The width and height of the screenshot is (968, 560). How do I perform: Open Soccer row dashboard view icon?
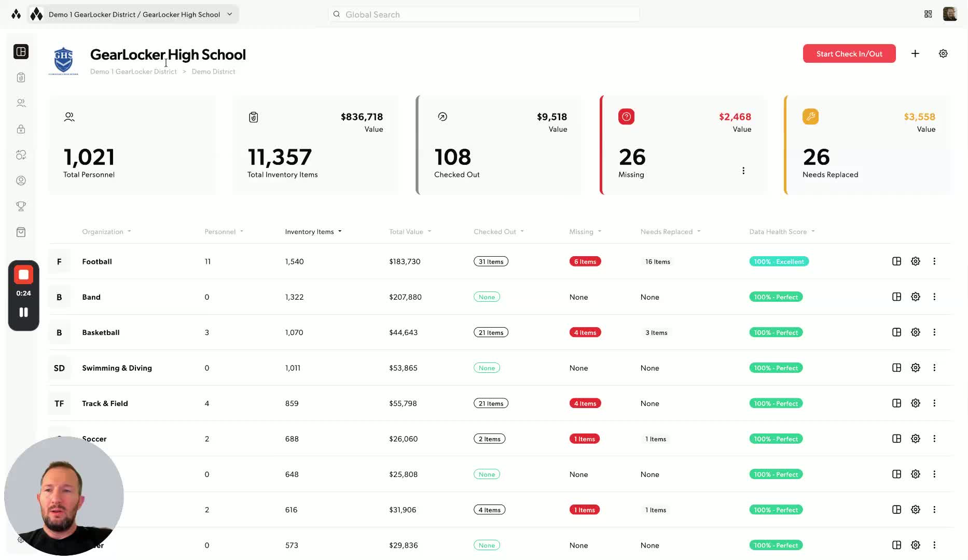896,439
